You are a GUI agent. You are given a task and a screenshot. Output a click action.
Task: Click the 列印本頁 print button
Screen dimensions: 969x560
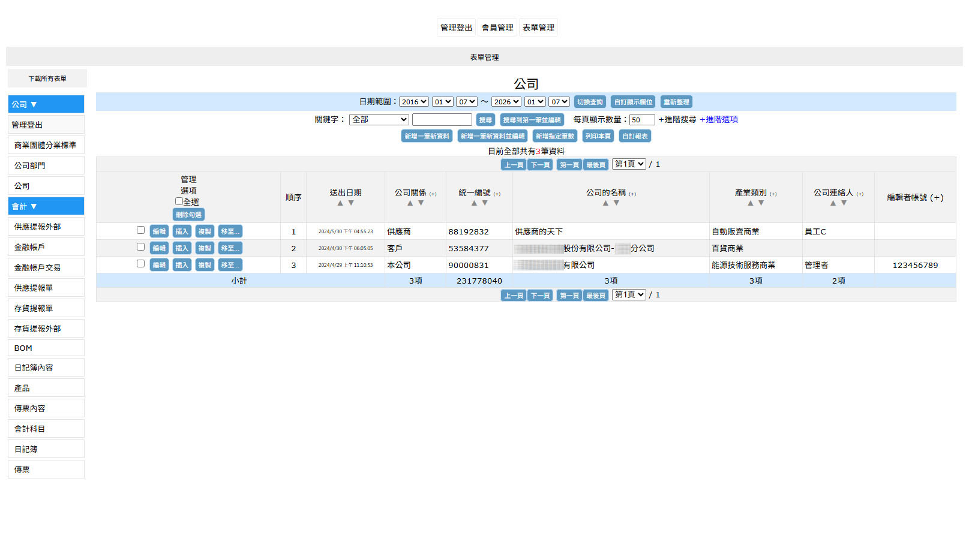(x=598, y=136)
